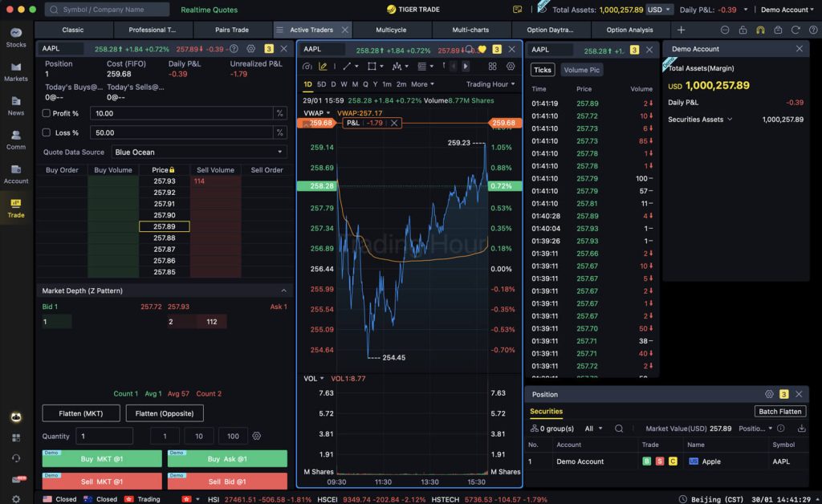Viewport: 822px width, 504px height.
Task: Enable the Loss % checkbox
Action: click(47, 132)
